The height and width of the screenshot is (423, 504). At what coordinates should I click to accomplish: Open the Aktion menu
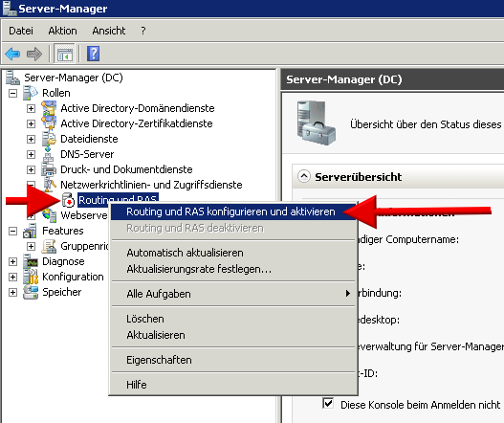click(62, 31)
